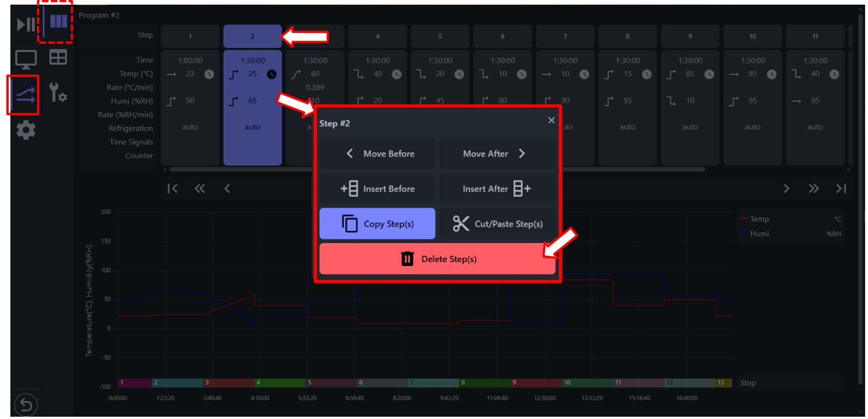Select step 9 header
The image size is (868, 419).
pyautogui.click(x=690, y=36)
